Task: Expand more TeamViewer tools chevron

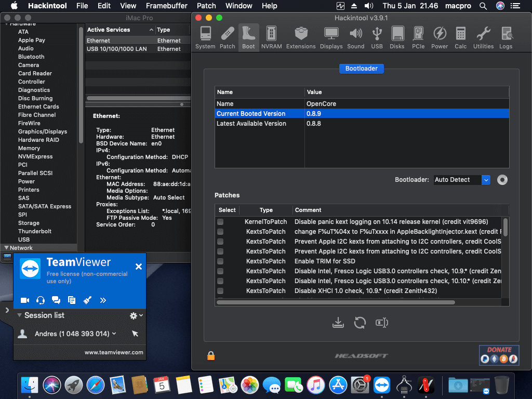Action: point(103,300)
